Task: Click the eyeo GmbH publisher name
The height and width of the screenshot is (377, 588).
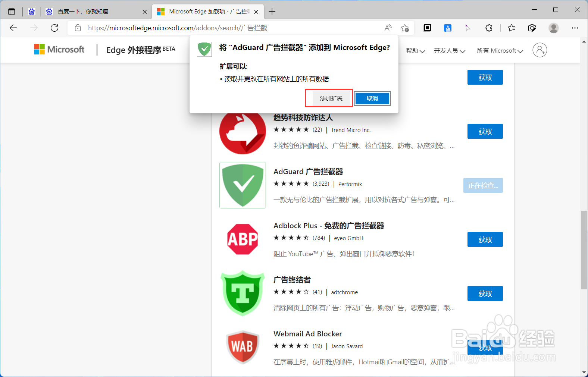Action: point(348,238)
